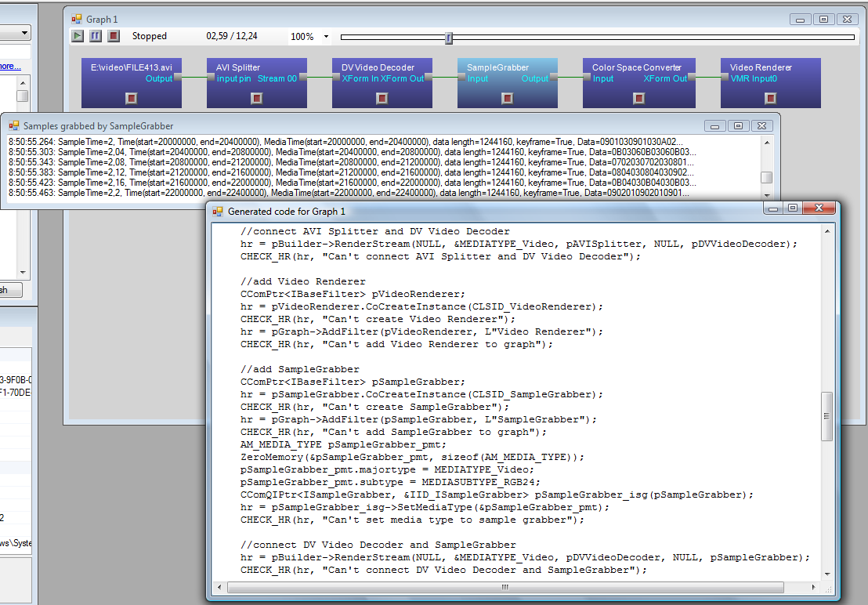Click the Generated code window title icon
Viewport: 868px width, 605px height.
pos(218,212)
